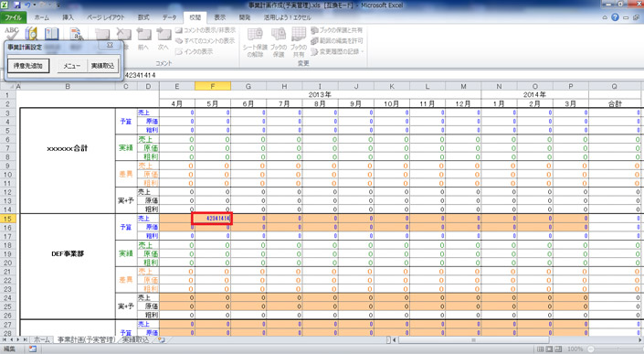Click the macro record icon in status bar

coord(33,349)
